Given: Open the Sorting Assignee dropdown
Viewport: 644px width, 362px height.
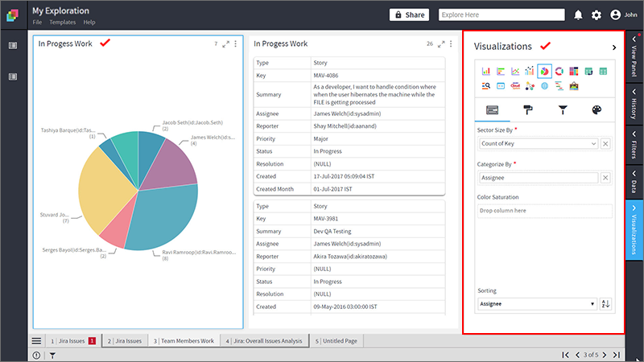Looking at the screenshot, I should (537, 304).
